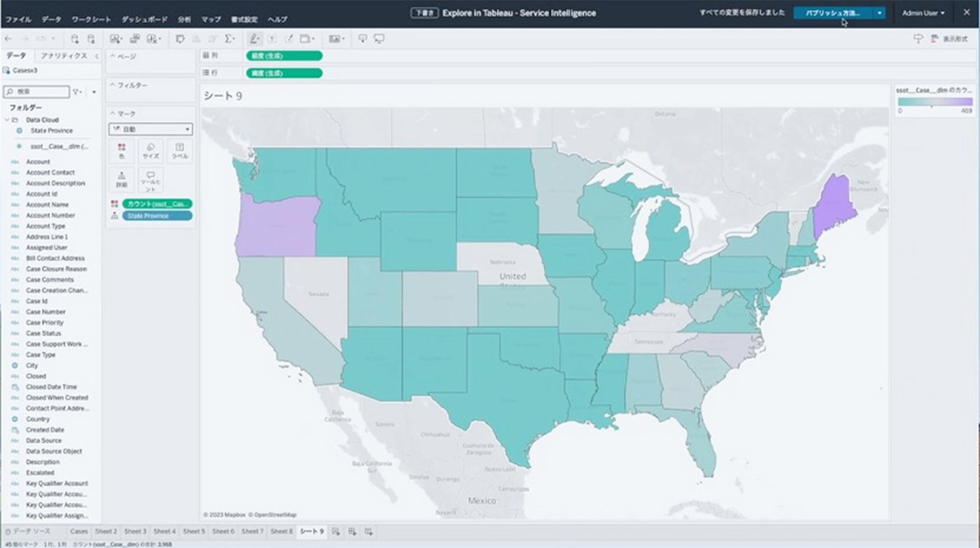
Task: Click the Label (ラベル) mark card
Action: click(179, 150)
